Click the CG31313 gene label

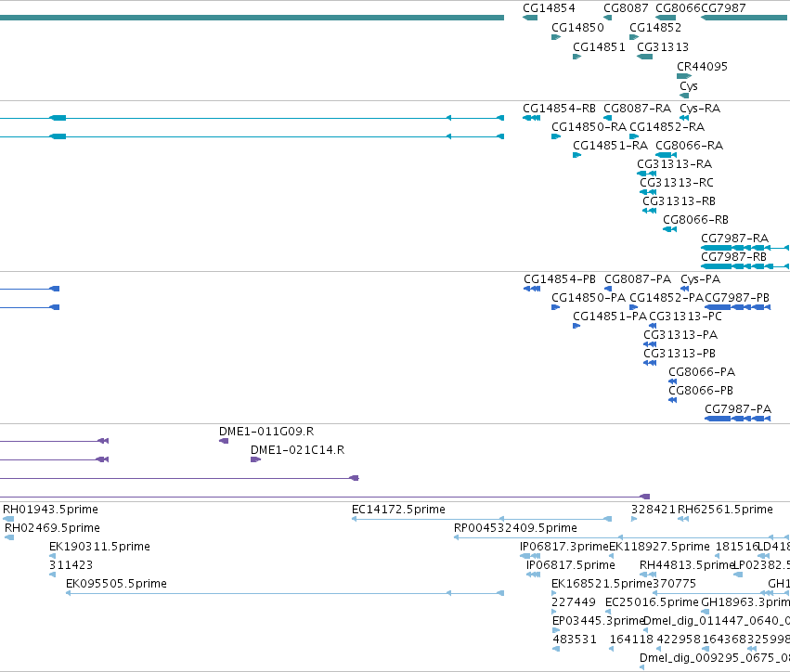(663, 47)
